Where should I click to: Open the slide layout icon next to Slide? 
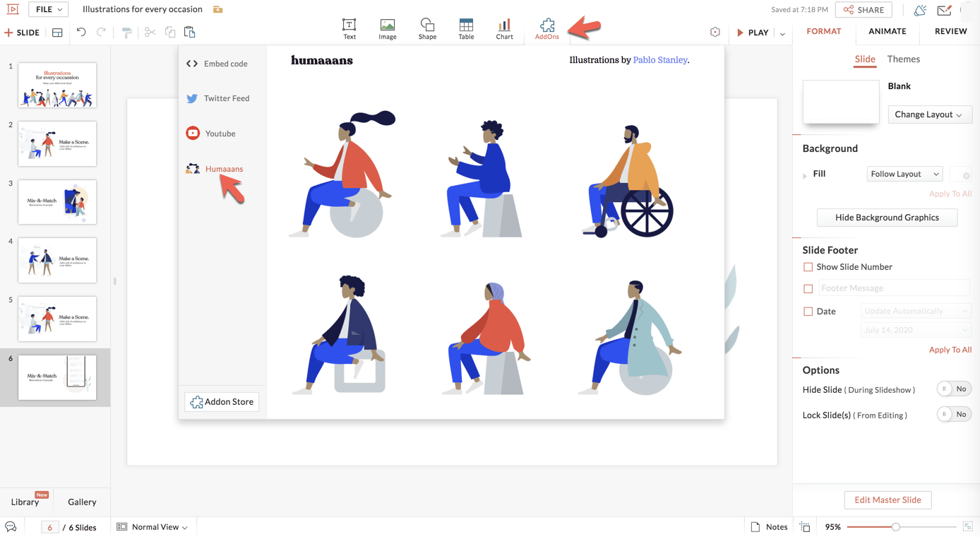click(57, 33)
